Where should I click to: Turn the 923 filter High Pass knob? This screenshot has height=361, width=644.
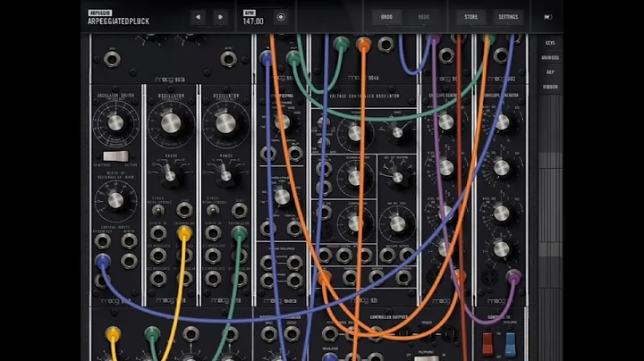(282, 197)
